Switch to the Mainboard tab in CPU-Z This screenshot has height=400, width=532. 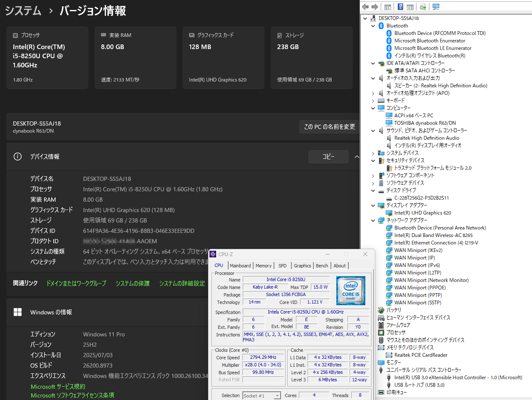[240, 266]
